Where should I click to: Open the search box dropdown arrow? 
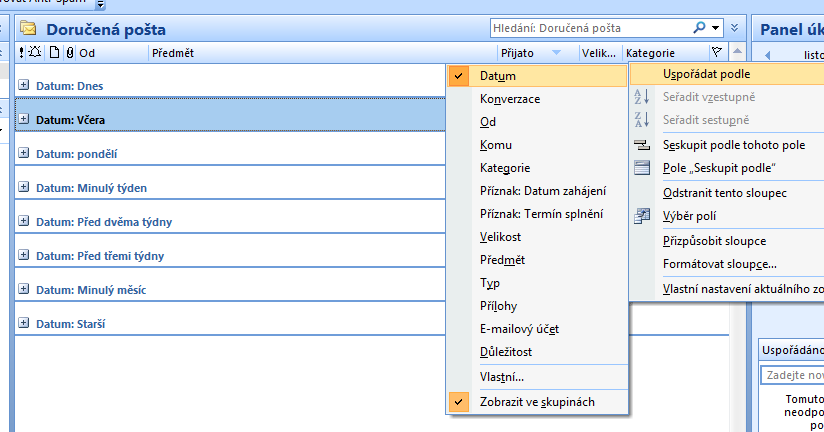(x=716, y=28)
